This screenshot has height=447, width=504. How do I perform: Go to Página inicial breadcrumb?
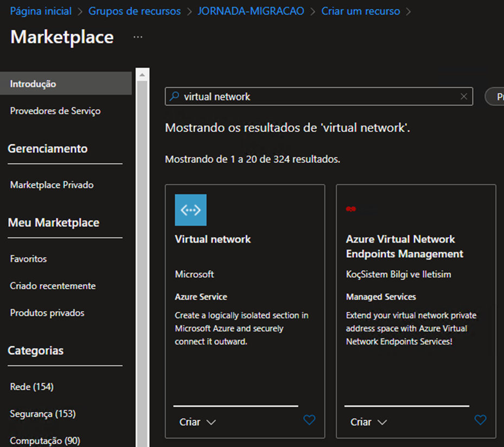tap(41, 11)
